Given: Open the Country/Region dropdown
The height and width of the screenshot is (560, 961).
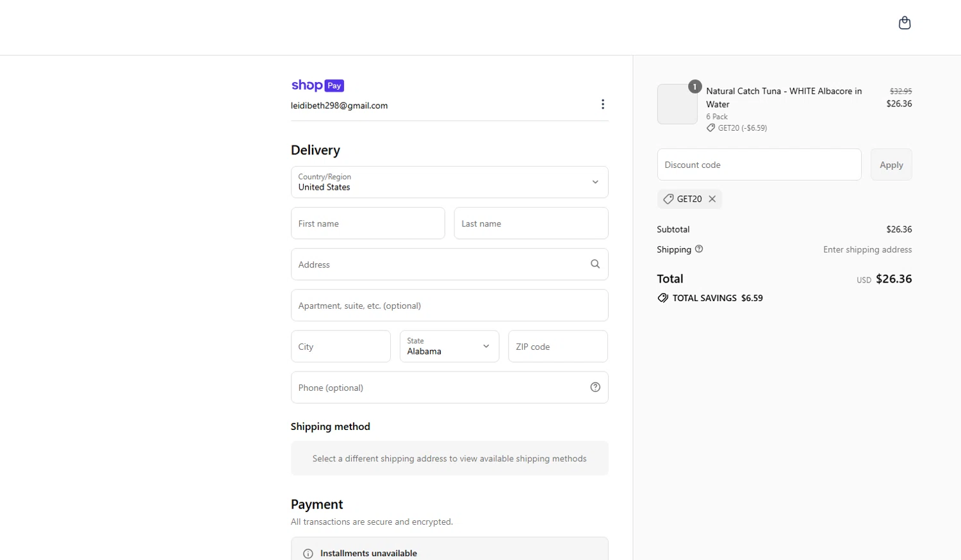Looking at the screenshot, I should [449, 182].
